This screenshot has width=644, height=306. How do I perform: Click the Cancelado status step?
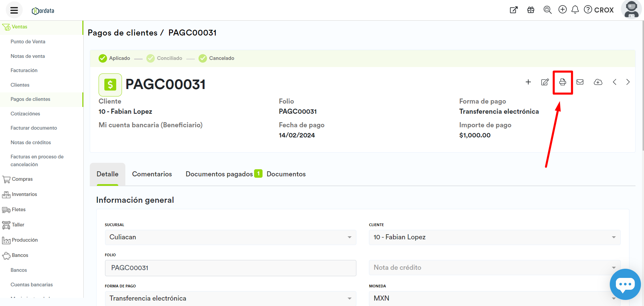[x=216, y=58]
